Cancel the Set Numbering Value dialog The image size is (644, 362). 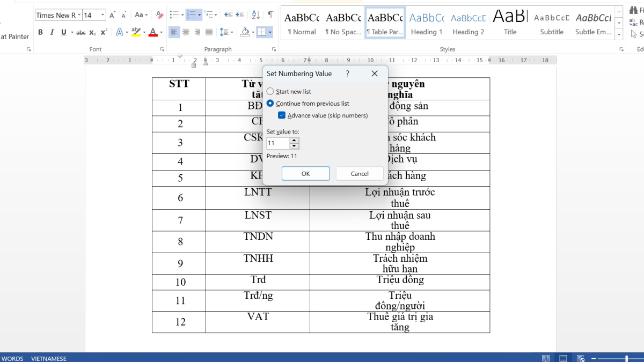(360, 173)
